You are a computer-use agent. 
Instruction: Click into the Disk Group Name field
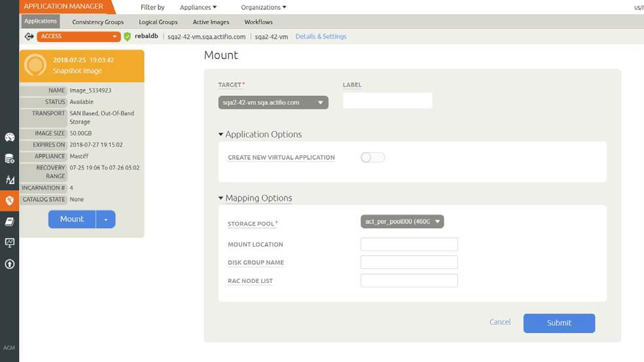[x=409, y=262]
